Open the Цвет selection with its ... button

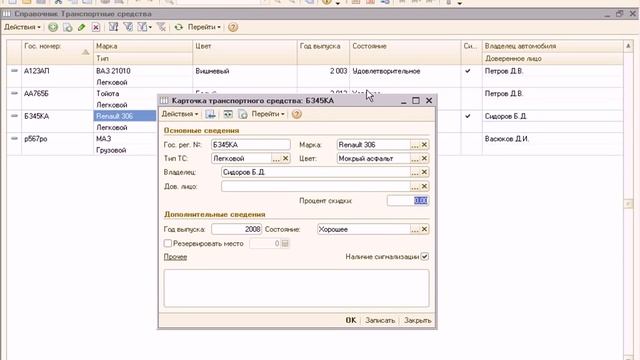pyautogui.click(x=415, y=158)
